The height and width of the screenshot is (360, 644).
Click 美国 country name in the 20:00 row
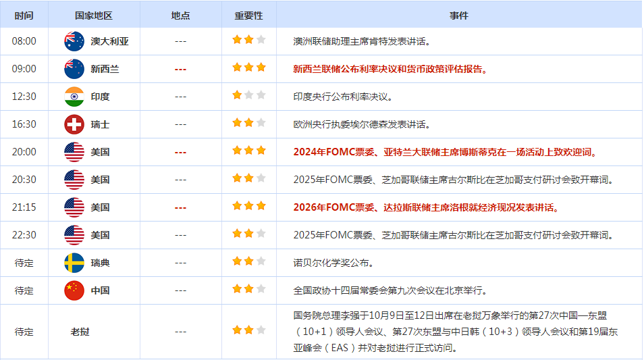click(x=100, y=152)
